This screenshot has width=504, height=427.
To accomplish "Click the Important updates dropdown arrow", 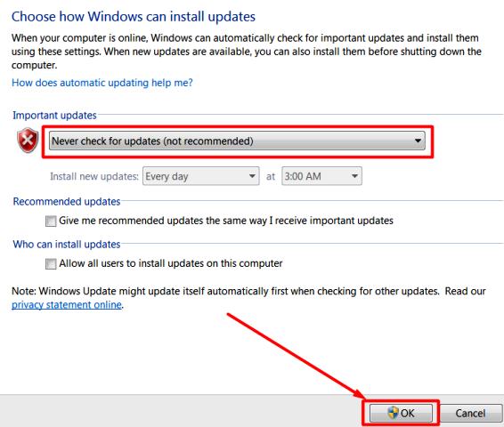I will coord(418,141).
